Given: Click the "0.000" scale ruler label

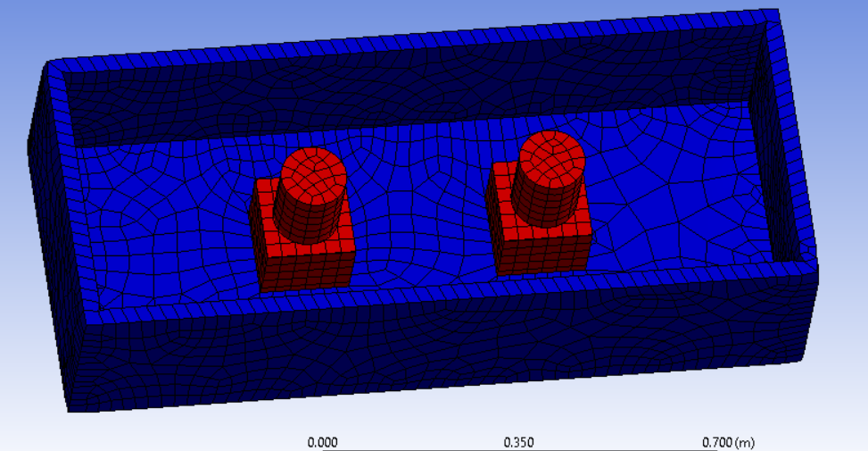Looking at the screenshot, I should click(323, 442).
